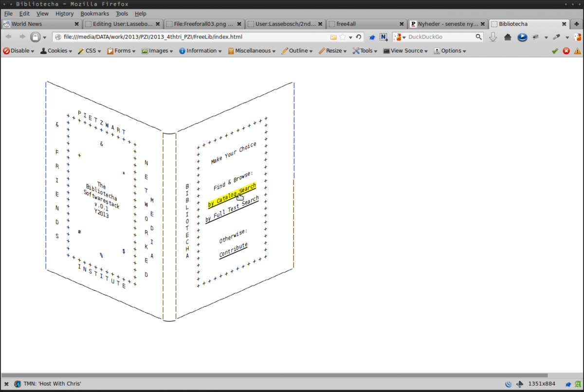This screenshot has height=392, width=584.
Task: Open the View Source developer menu
Action: [405, 51]
